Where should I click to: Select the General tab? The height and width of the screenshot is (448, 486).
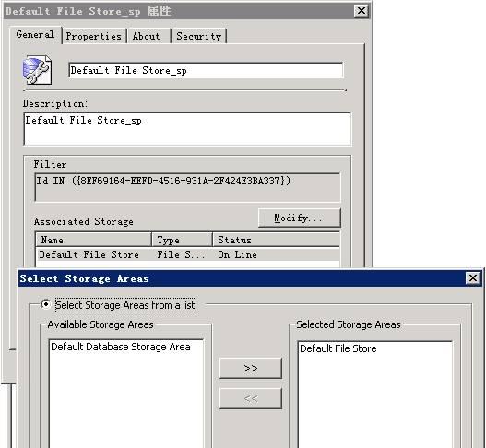[x=35, y=35]
